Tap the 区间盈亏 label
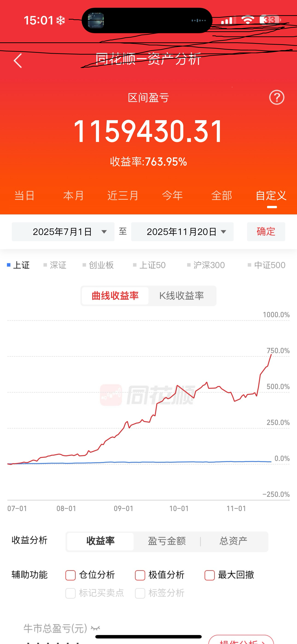297x644 pixels. tap(148, 98)
